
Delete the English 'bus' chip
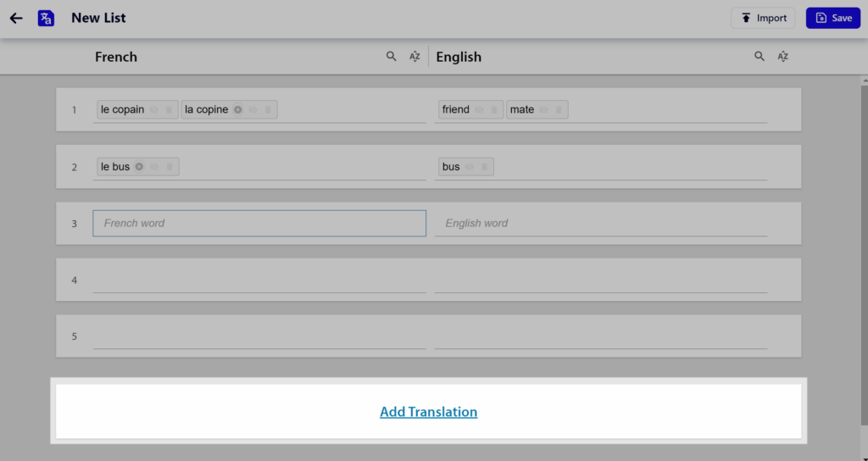tap(484, 167)
